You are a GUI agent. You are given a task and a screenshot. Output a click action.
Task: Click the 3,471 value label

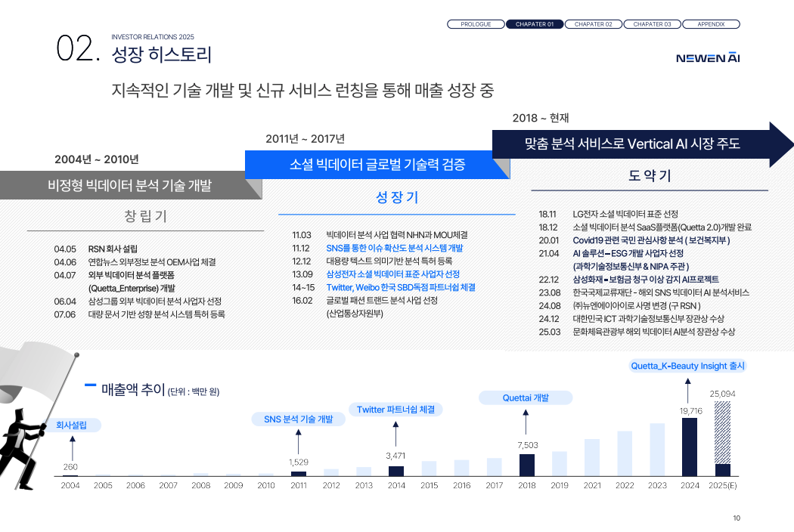tap(395, 456)
